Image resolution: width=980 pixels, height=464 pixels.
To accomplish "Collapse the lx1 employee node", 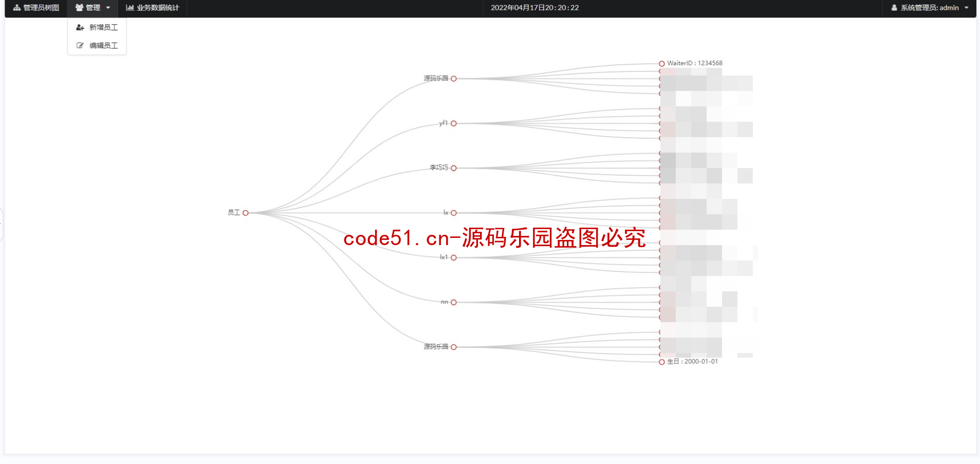I will 454,257.
